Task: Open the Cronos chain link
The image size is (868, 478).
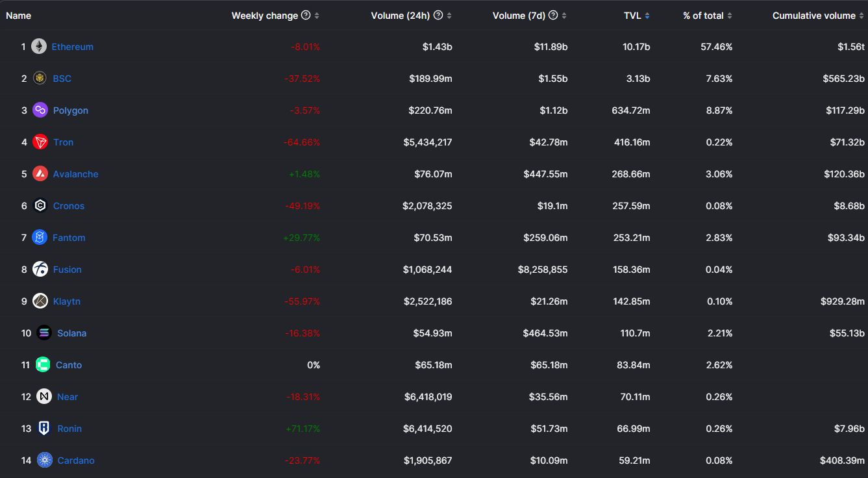Action: (x=69, y=206)
